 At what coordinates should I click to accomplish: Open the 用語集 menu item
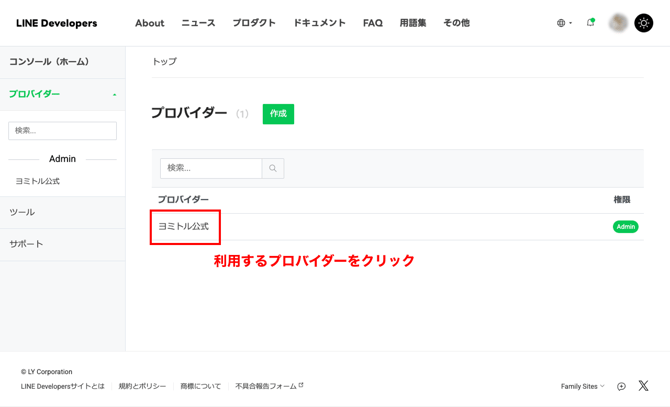click(413, 23)
